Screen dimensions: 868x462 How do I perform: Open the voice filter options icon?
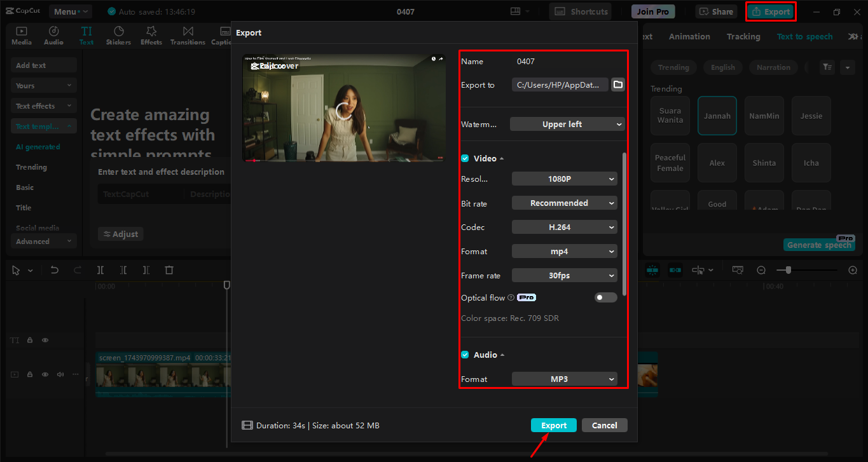click(x=827, y=67)
